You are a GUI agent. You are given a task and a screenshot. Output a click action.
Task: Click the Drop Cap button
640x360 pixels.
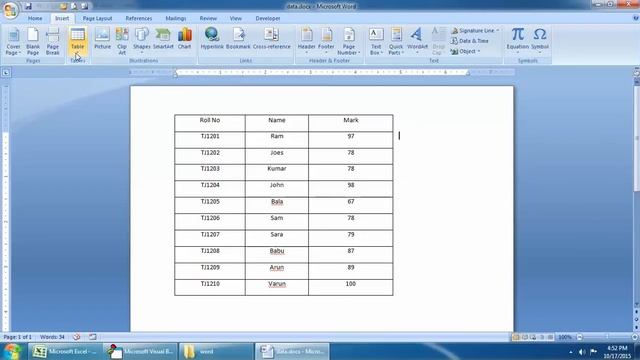pyautogui.click(x=438, y=41)
